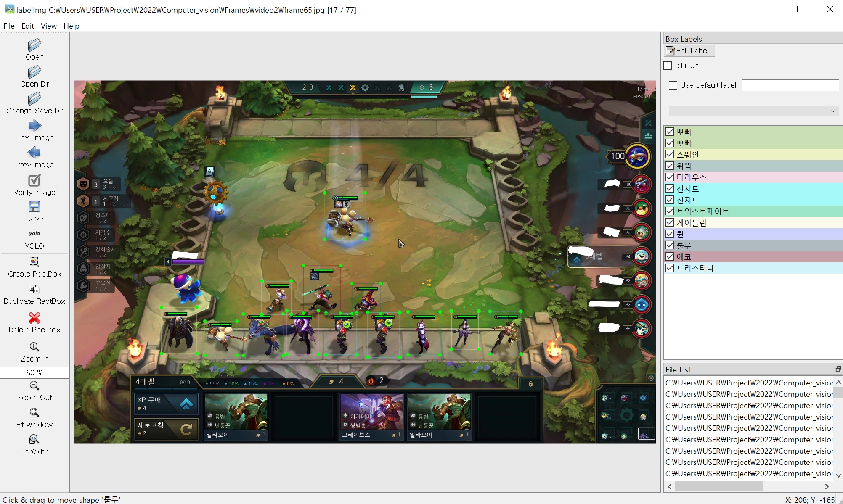Screen dimensions: 843x504
Task: Save annotations with the Save icon
Action: pos(34,206)
